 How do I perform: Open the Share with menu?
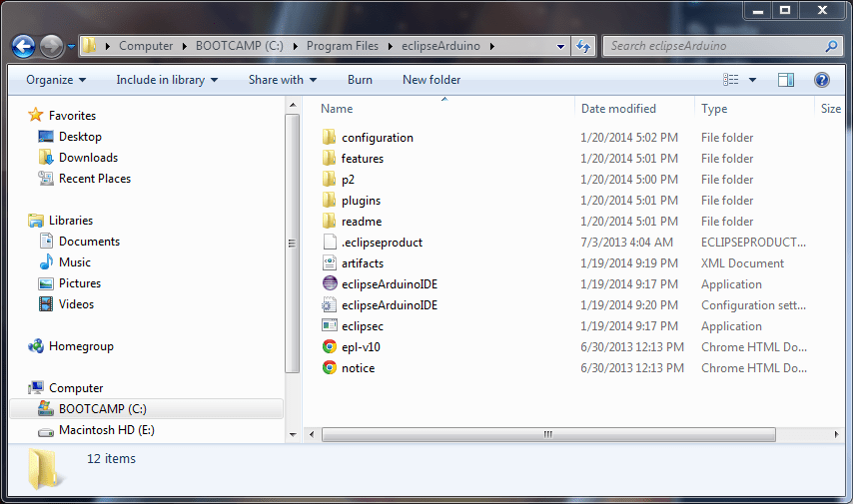283,80
